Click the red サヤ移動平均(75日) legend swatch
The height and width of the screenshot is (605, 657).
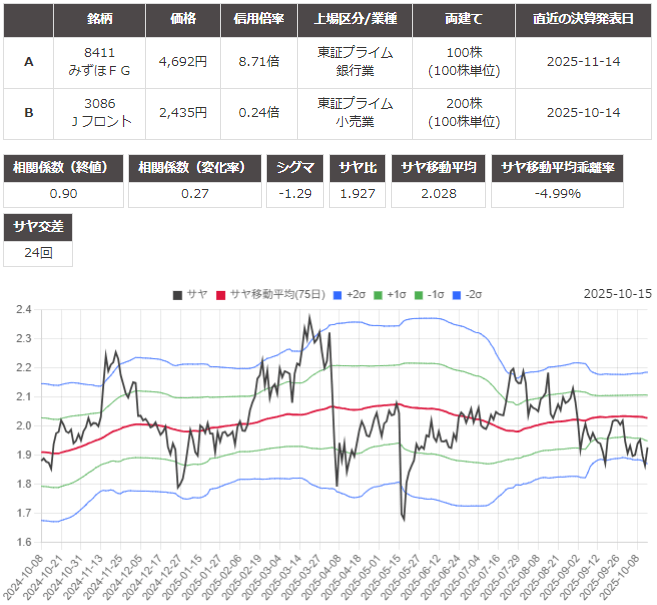[x=221, y=293]
